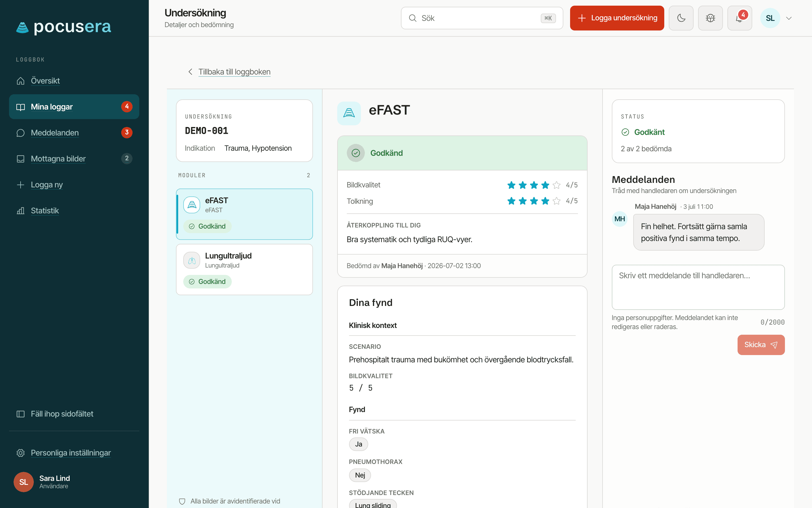812x508 pixels.
Task: Open notifications via the bell icon
Action: (740, 18)
